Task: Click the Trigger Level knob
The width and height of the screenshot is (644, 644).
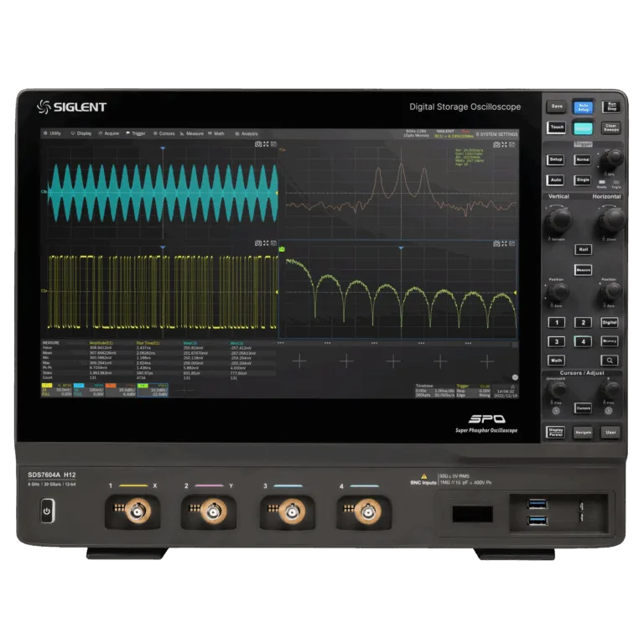Action: 612,158
